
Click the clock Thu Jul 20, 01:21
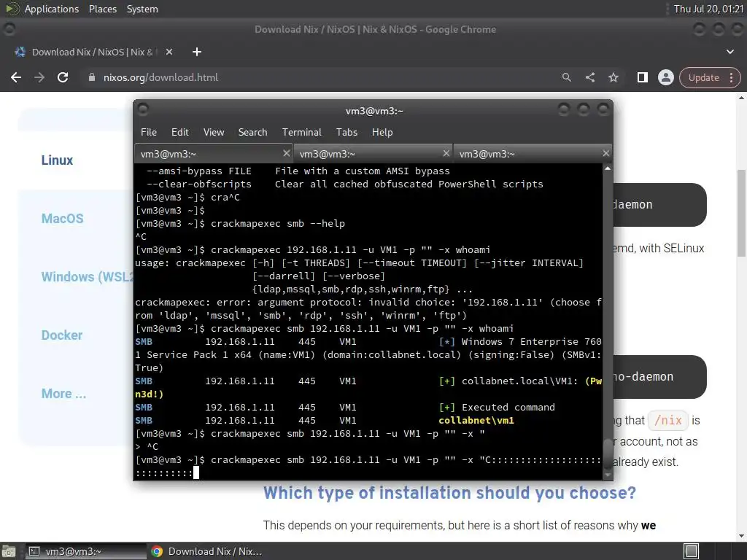tap(708, 9)
